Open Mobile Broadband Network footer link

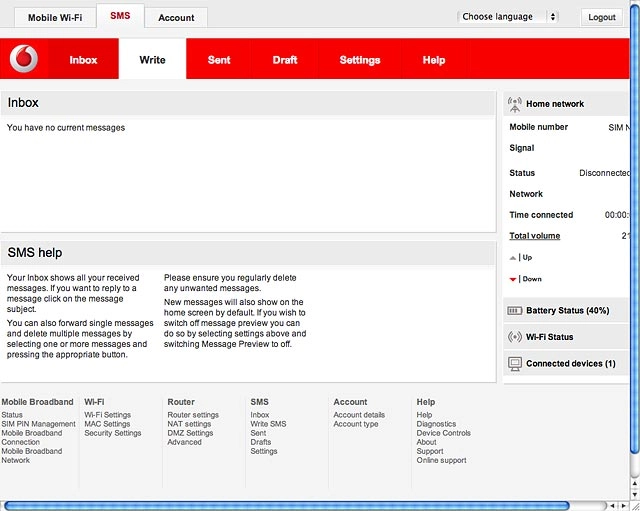click(31, 455)
